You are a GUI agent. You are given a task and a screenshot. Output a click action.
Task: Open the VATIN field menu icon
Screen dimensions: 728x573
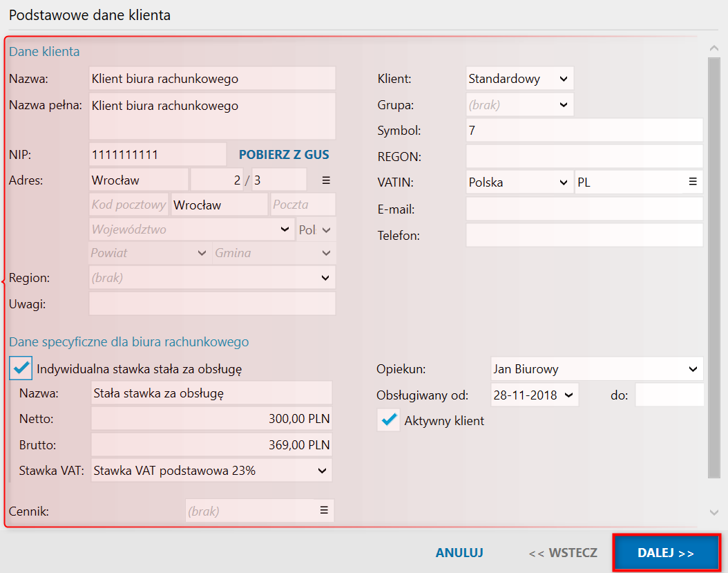coord(692,182)
